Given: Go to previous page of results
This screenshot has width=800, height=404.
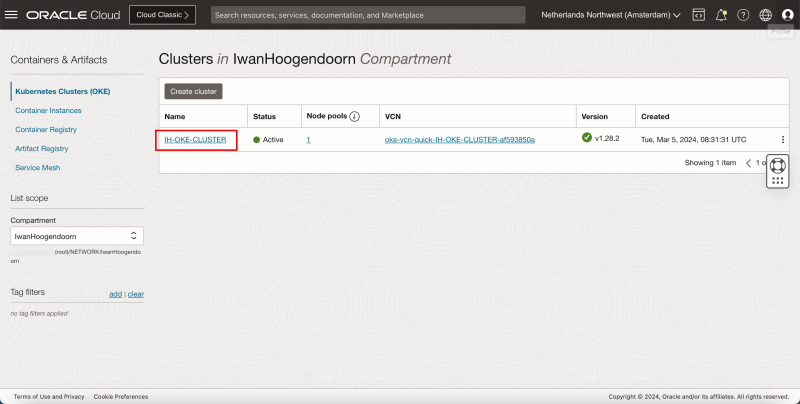Looking at the screenshot, I should click(x=747, y=162).
